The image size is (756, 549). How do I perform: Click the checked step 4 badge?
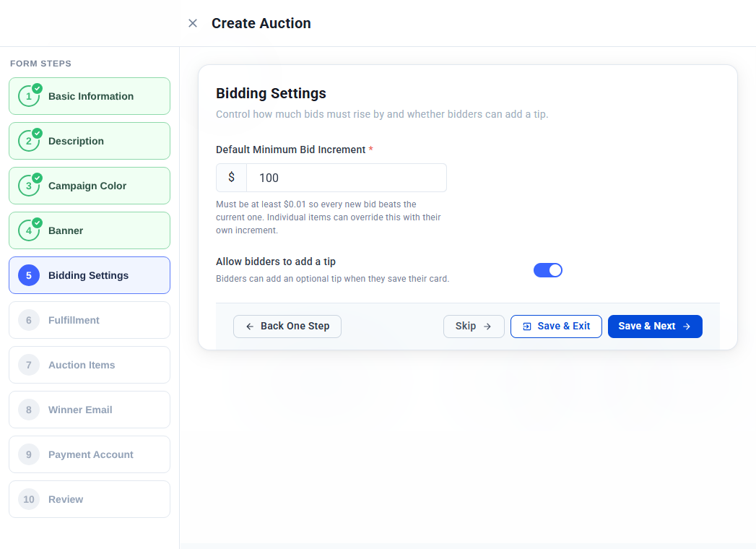coord(29,230)
